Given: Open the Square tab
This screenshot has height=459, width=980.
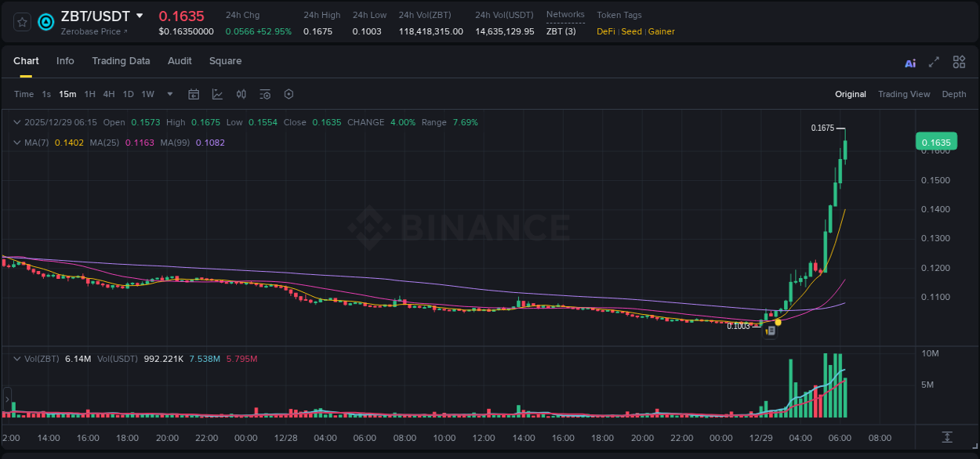Looking at the screenshot, I should [225, 61].
